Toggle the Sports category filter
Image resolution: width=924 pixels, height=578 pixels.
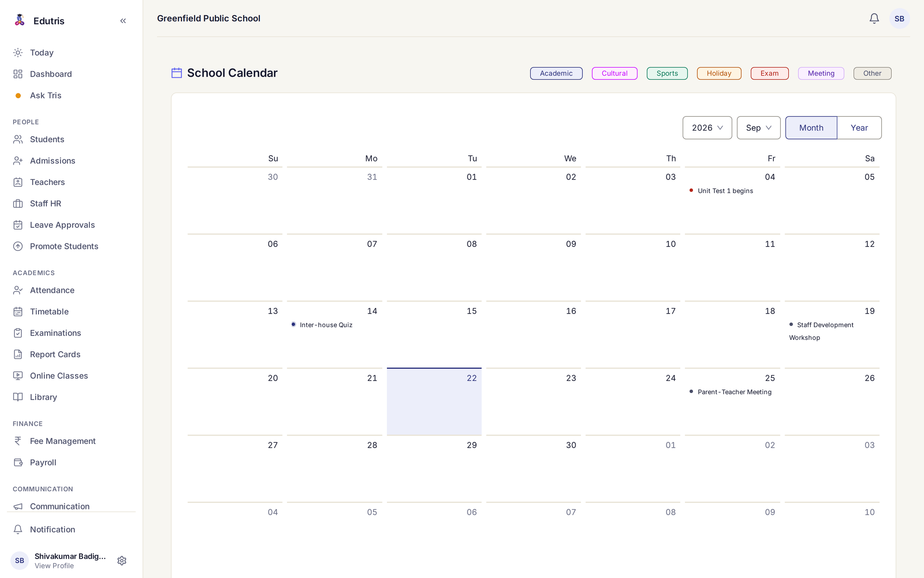[667, 73]
